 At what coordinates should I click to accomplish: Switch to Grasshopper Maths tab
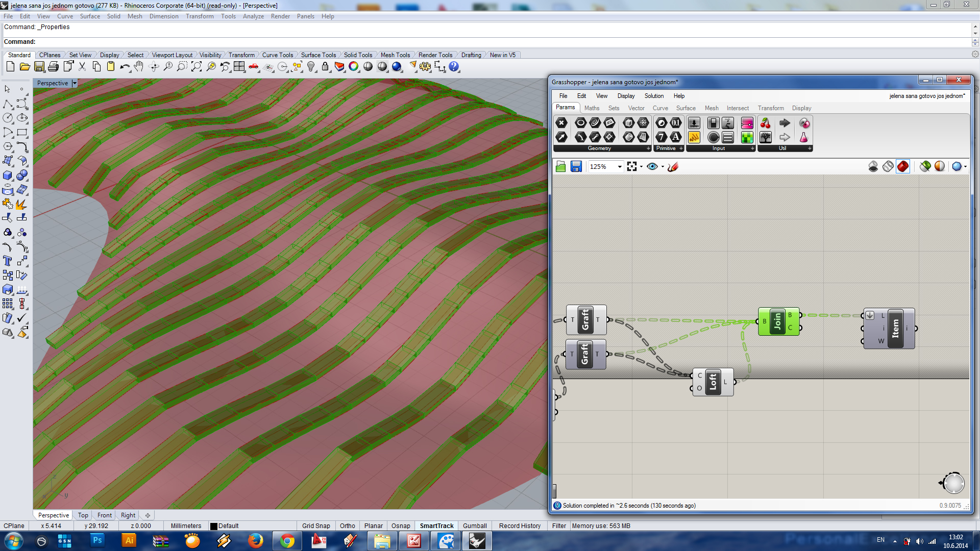coord(592,108)
